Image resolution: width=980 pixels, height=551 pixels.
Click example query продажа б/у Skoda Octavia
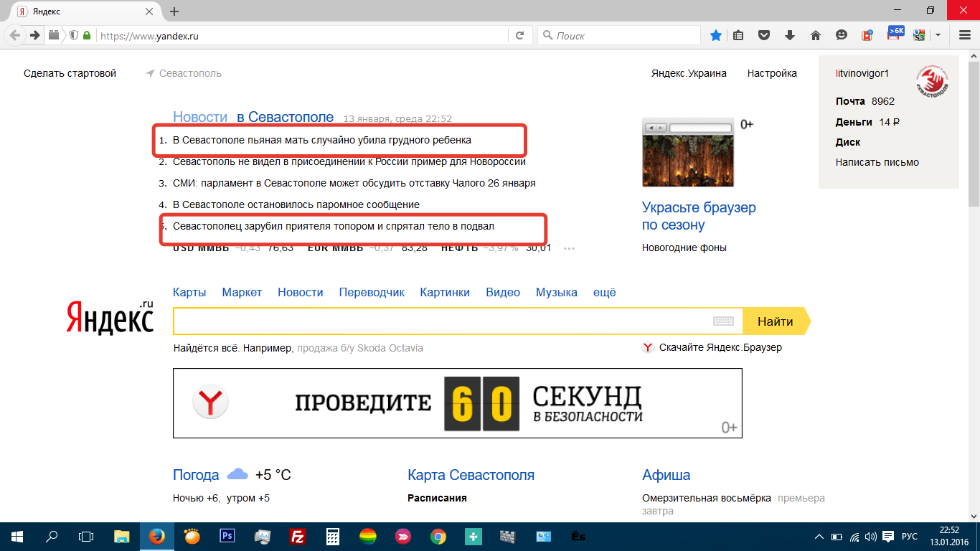pos(360,348)
